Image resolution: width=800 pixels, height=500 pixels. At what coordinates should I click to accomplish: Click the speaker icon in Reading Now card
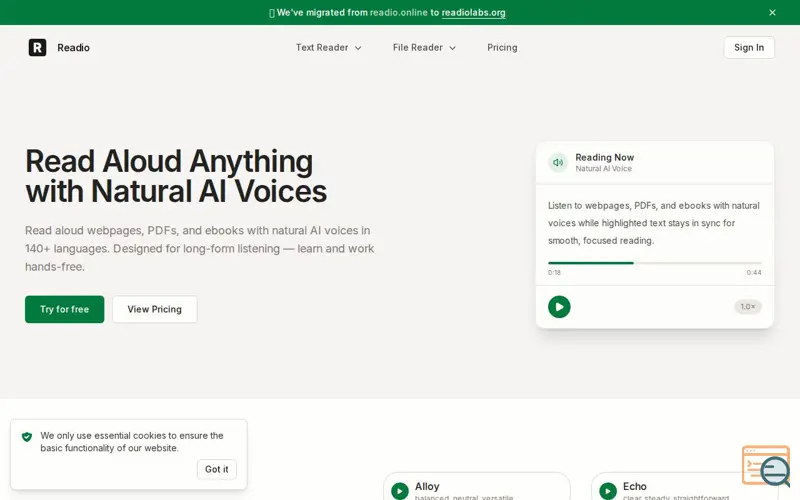point(558,163)
